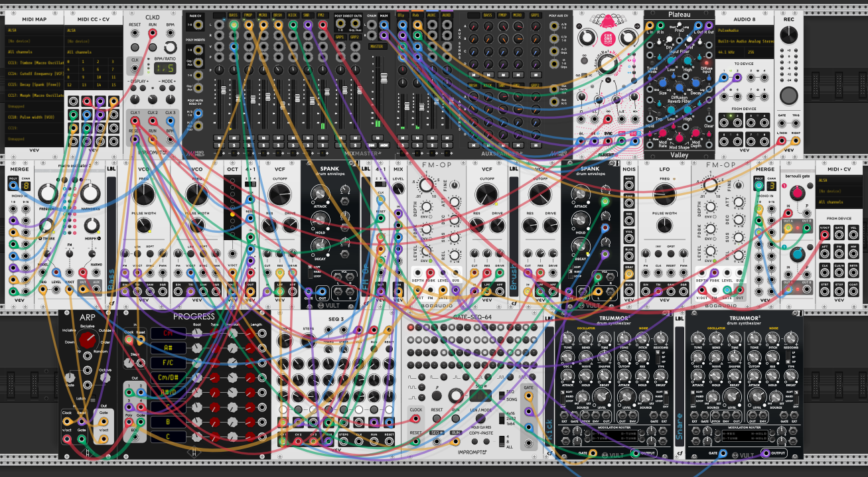This screenshot has height=477, width=868.
Task: Mute the BASS channel in MixMaster
Action: (233, 137)
